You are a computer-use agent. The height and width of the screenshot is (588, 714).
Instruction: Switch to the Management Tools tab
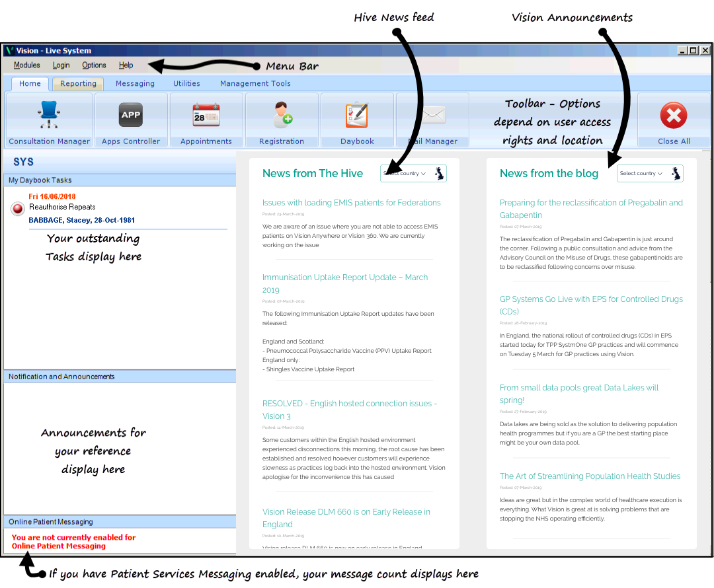(x=255, y=84)
